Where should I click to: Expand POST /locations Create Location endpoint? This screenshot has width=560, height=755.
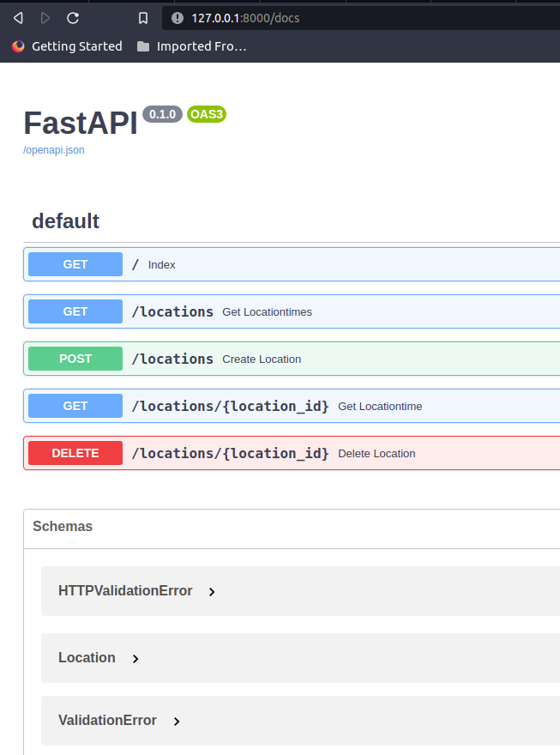tap(292, 359)
